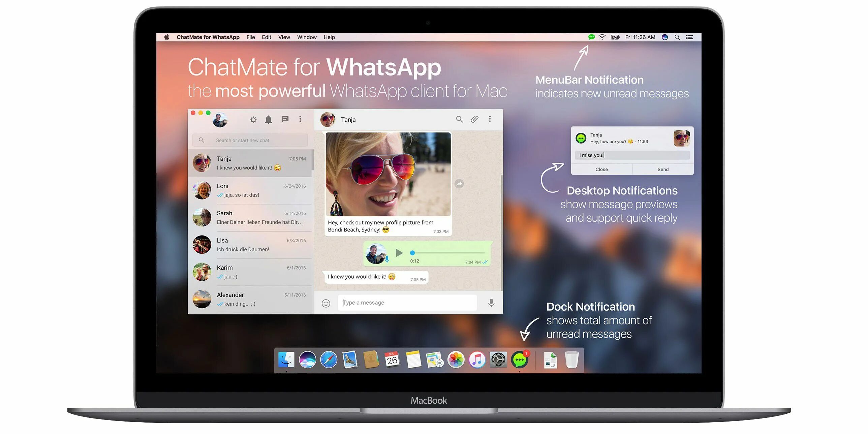The width and height of the screenshot is (868, 434).
Task: Open settings via the gear icon
Action: [x=253, y=120]
